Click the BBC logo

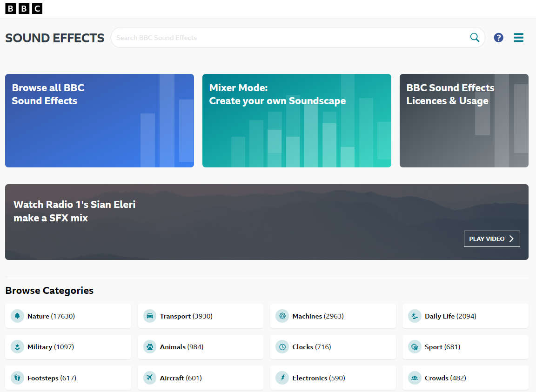coord(24,8)
